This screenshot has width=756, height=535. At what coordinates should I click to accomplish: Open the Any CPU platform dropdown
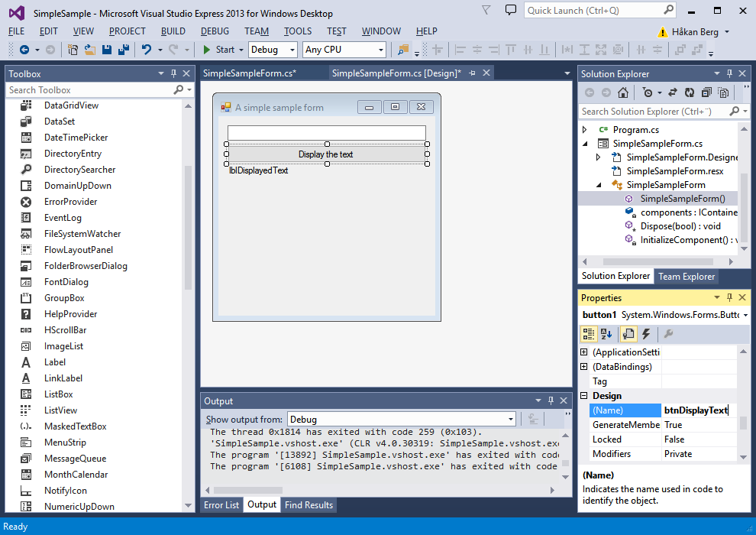click(381, 50)
